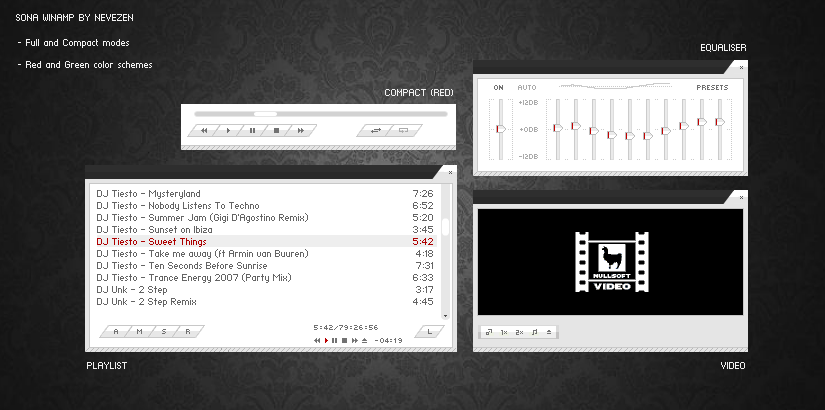
Task: Click the seventh equaliser band slider handle
Action: coord(666,131)
